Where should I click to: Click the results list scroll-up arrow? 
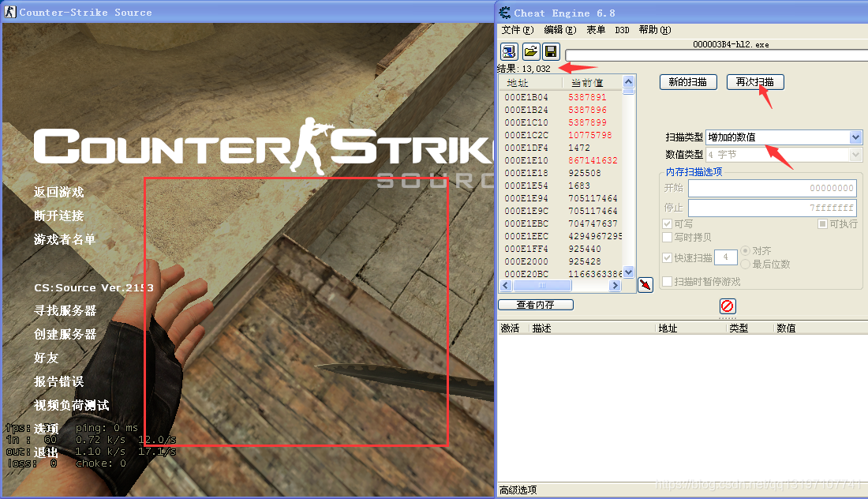tap(628, 82)
